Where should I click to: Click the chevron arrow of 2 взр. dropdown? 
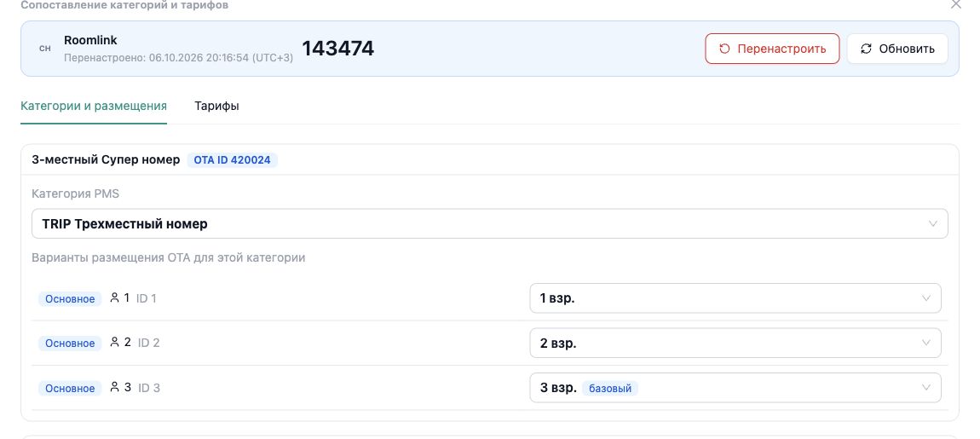click(x=926, y=344)
